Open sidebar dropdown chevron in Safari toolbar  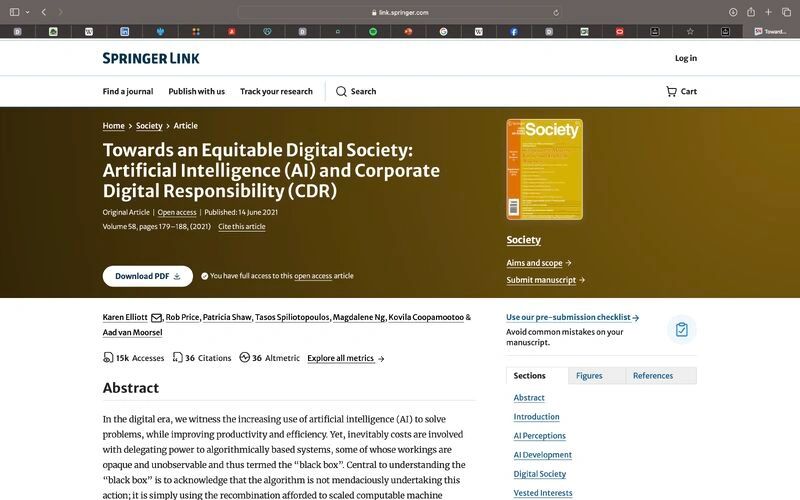coord(26,12)
